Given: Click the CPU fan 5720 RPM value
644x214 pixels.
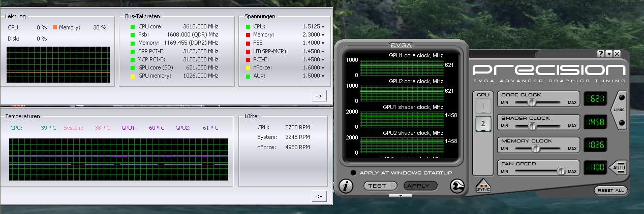Looking at the screenshot, I should click(x=298, y=127).
